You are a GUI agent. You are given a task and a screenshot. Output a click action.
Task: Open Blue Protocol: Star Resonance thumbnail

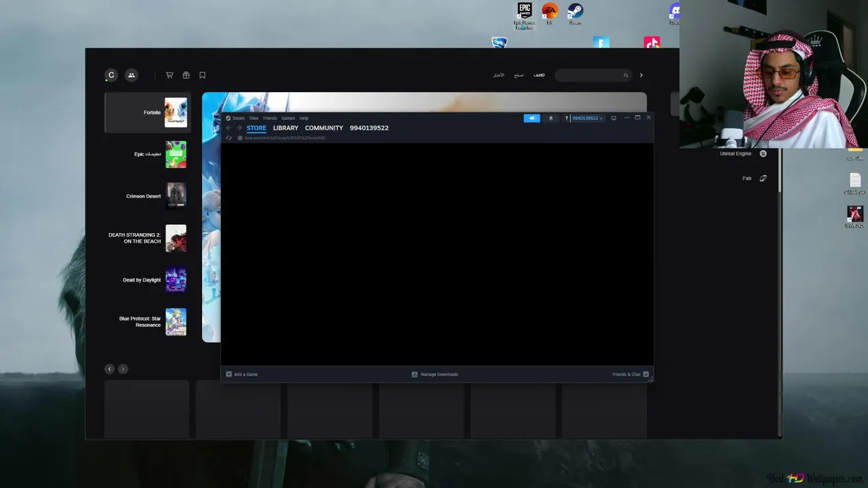[x=176, y=322]
